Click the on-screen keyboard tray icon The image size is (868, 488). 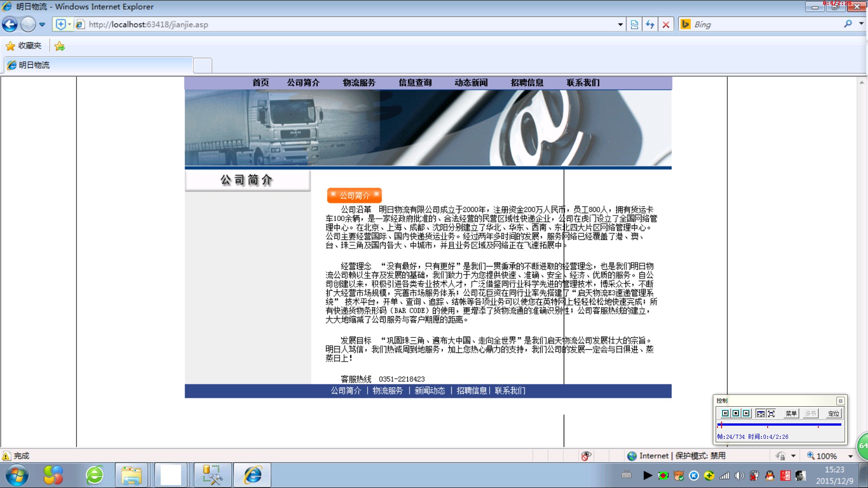[627, 475]
